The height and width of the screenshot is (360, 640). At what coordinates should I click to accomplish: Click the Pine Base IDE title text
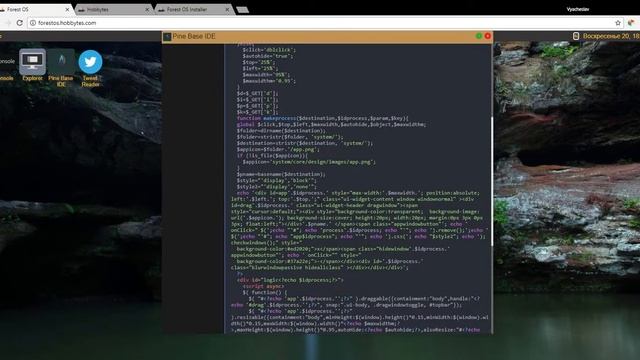194,36
